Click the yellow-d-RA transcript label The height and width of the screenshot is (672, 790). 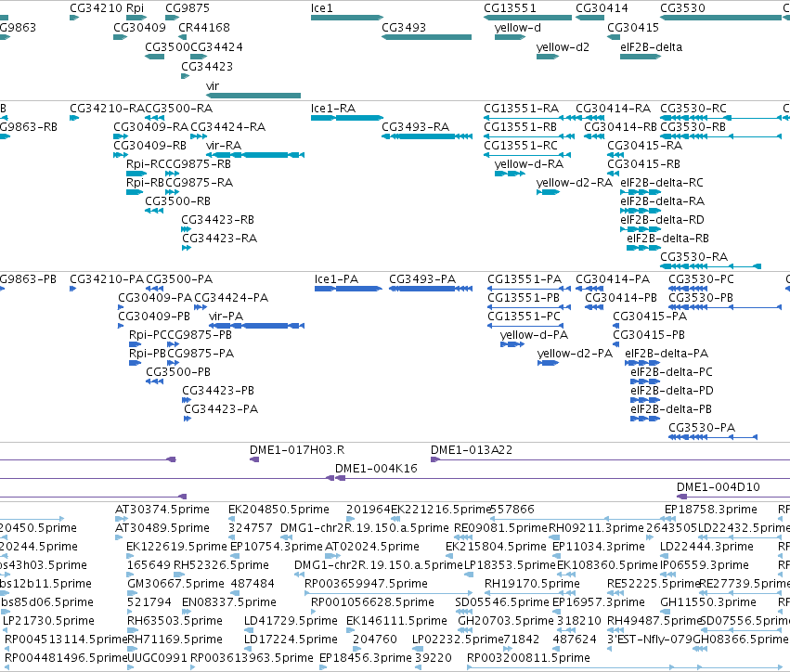pyautogui.click(x=529, y=164)
